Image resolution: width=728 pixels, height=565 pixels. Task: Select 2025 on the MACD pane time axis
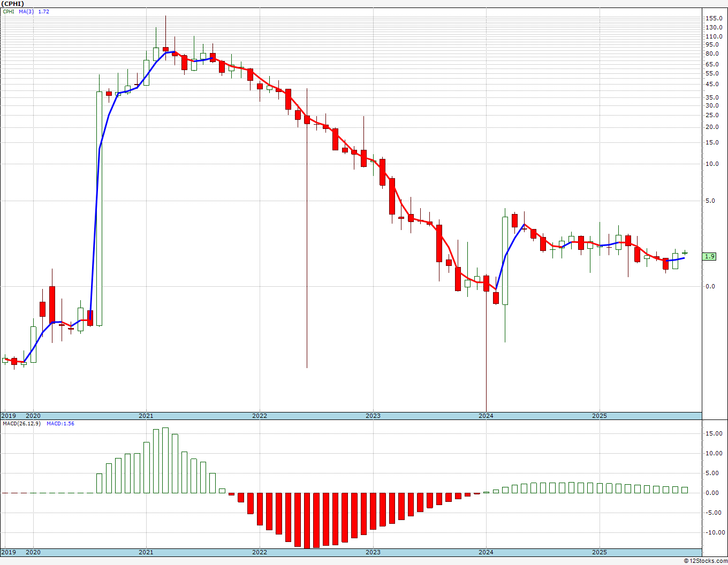(600, 552)
